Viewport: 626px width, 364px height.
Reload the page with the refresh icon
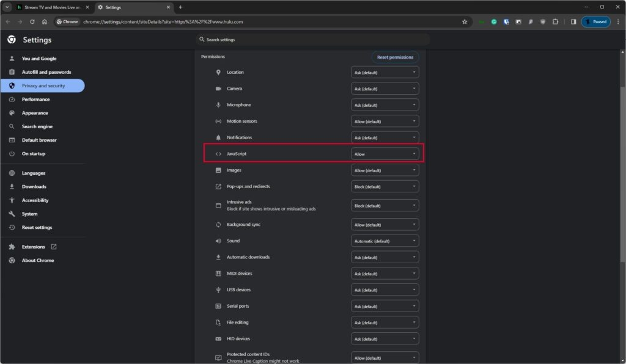(32, 21)
